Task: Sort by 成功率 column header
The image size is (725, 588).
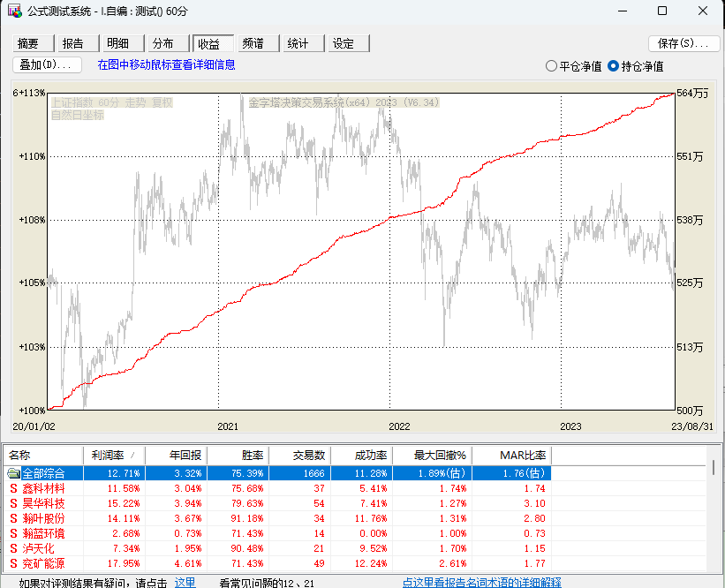Action: (362, 456)
